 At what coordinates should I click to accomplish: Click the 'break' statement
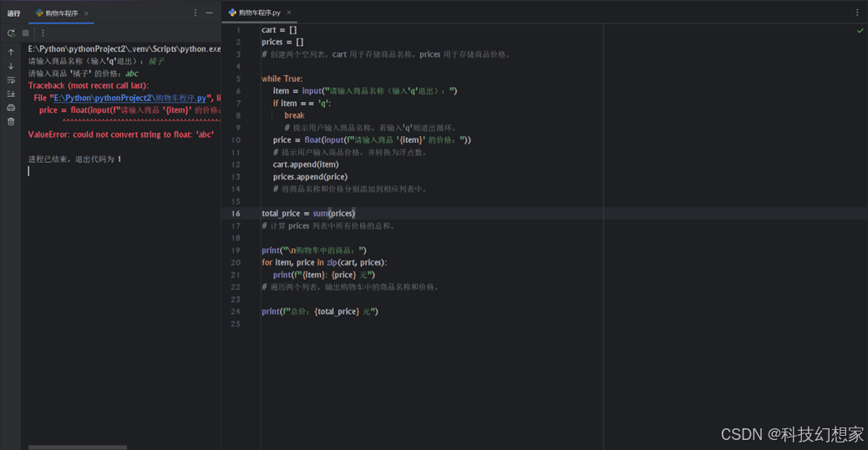295,116
